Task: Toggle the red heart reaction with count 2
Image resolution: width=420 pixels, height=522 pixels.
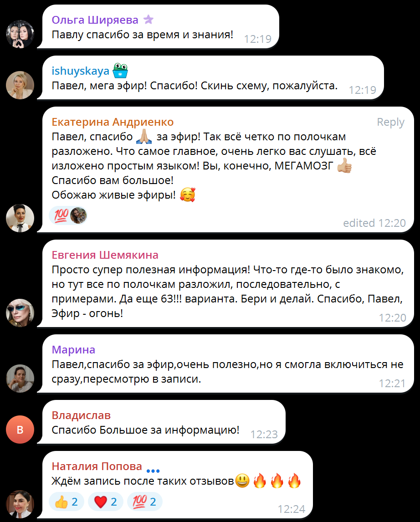Action: point(106,502)
